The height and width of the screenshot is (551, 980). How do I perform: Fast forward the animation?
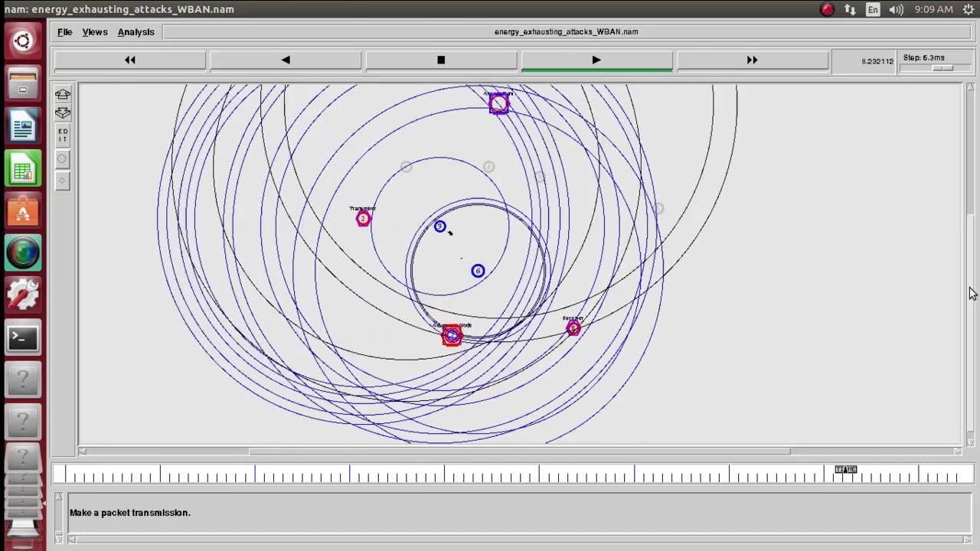(x=752, y=60)
